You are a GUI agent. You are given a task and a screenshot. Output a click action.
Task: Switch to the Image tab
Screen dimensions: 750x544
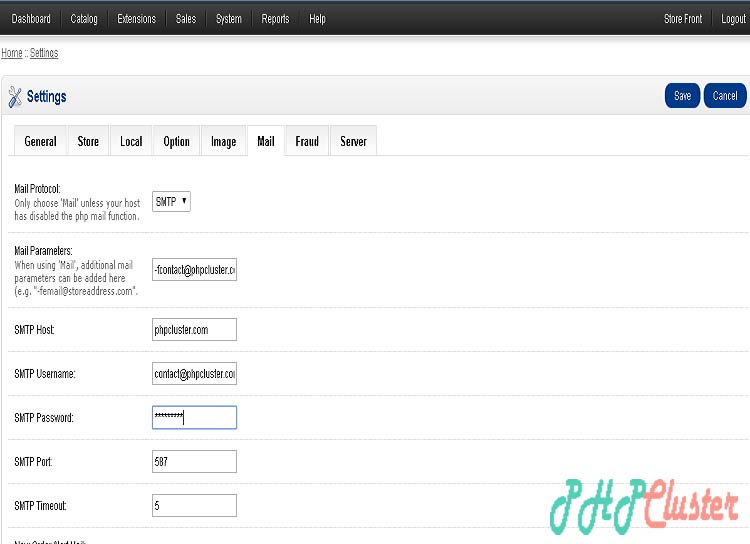[x=223, y=141]
